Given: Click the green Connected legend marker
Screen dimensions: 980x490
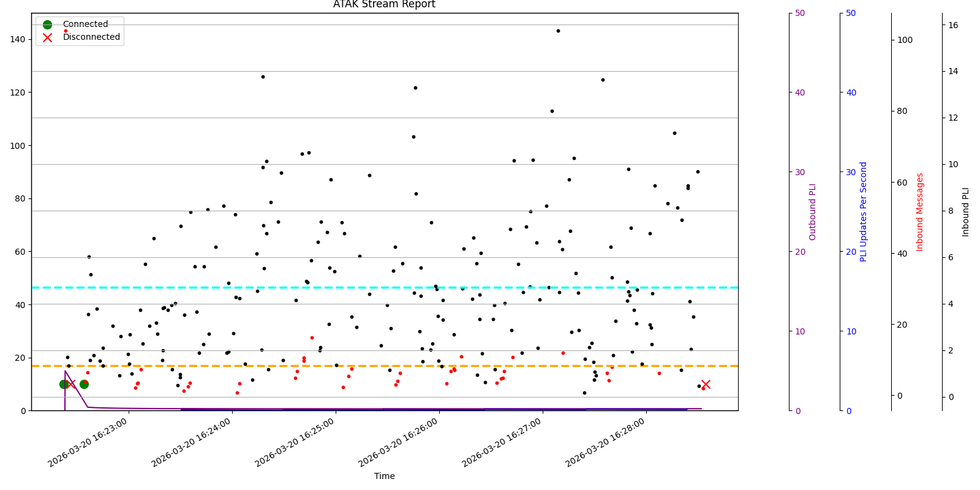Looking at the screenshot, I should pyautogui.click(x=47, y=24).
